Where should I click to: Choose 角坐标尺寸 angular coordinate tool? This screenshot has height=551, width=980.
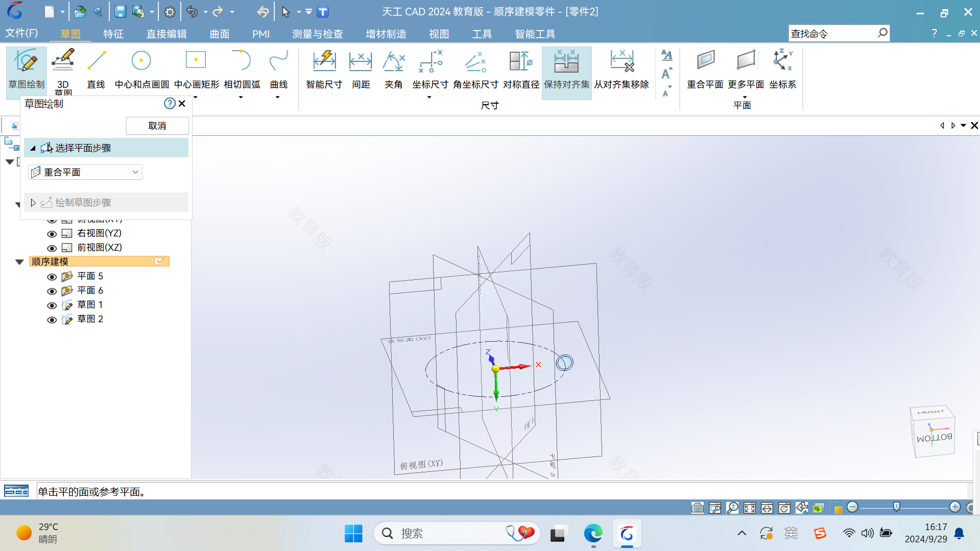click(x=475, y=69)
